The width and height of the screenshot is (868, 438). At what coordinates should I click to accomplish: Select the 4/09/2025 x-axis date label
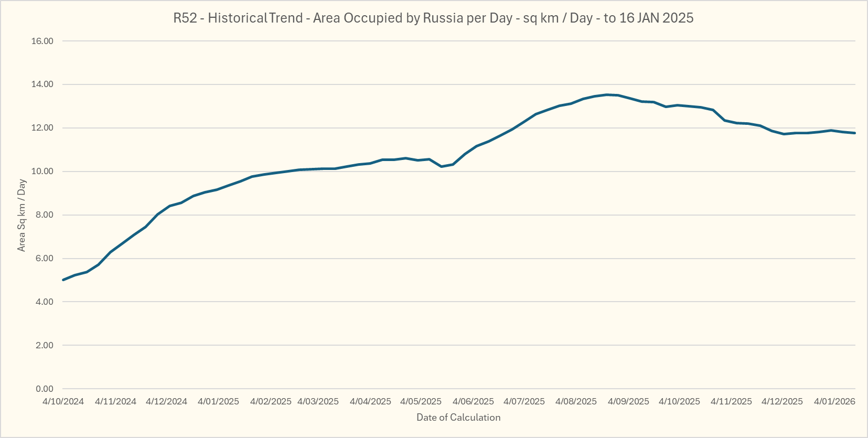(628, 402)
